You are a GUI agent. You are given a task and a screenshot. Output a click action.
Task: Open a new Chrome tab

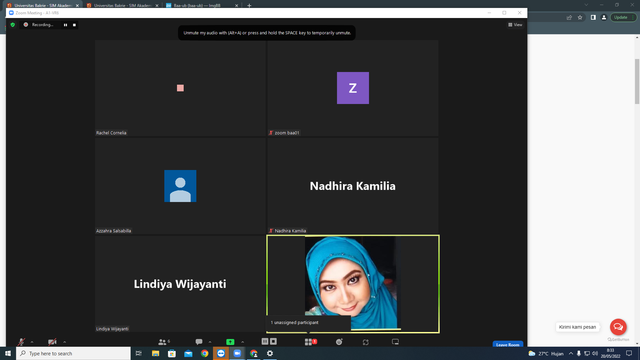point(249,5)
